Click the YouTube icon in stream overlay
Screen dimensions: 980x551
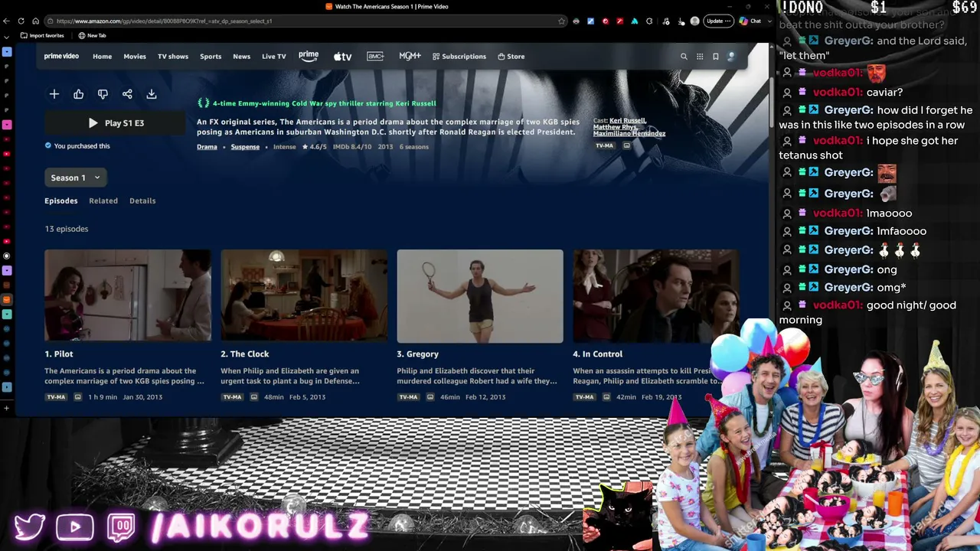point(75,527)
